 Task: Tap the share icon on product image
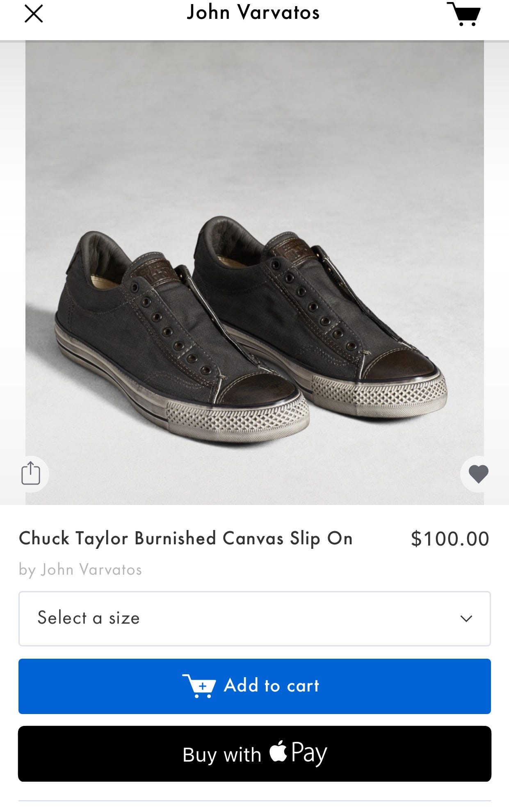31,474
